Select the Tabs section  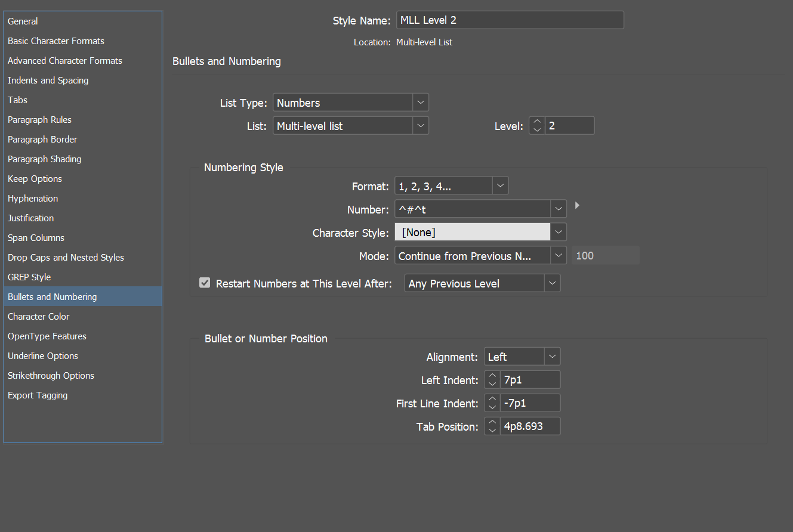17,100
